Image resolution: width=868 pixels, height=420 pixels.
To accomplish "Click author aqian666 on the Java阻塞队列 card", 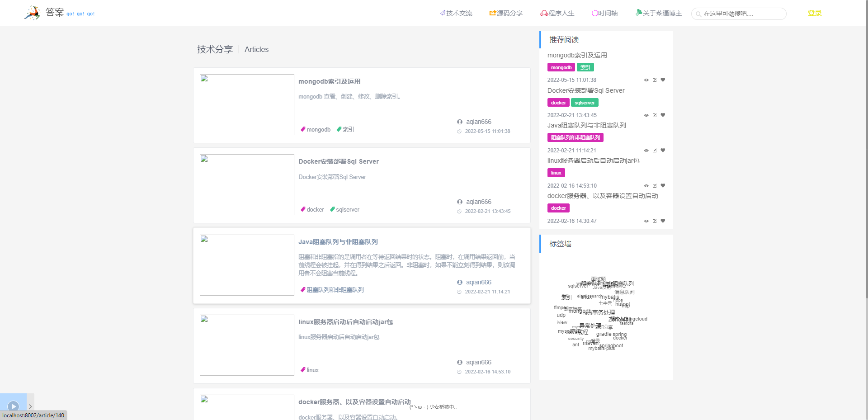I will (x=479, y=282).
